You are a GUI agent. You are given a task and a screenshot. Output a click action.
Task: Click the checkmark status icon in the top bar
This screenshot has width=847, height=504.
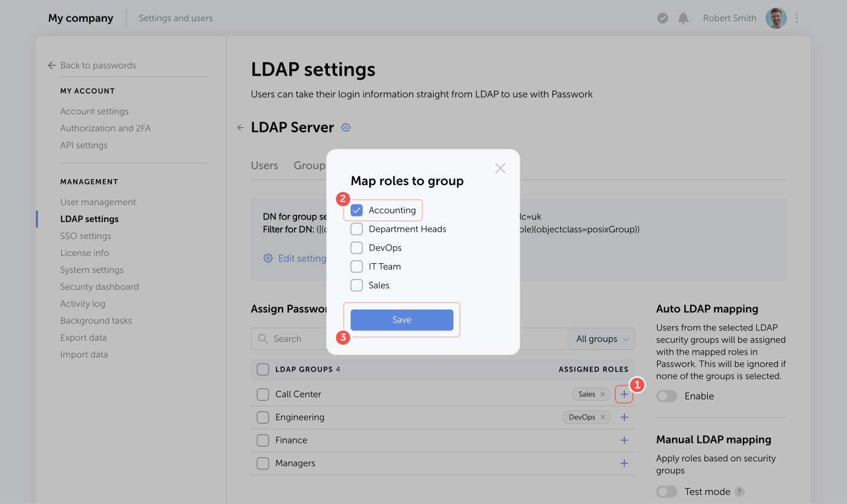point(662,18)
